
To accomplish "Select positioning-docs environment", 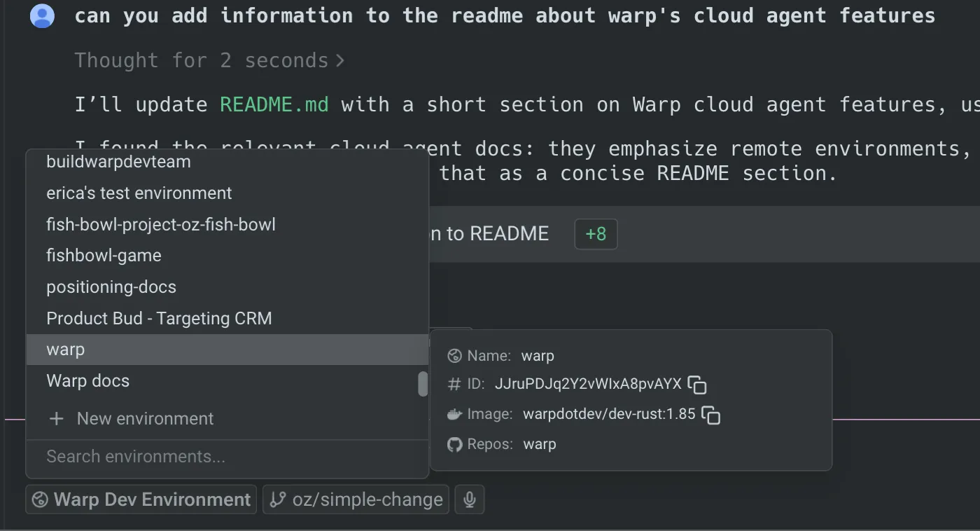I will pyautogui.click(x=227, y=287).
